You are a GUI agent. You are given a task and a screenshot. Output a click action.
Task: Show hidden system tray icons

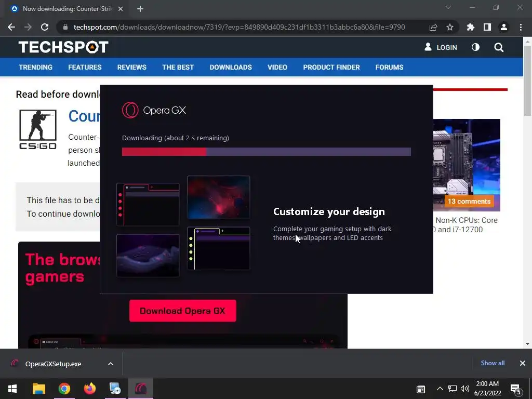pyautogui.click(x=440, y=389)
